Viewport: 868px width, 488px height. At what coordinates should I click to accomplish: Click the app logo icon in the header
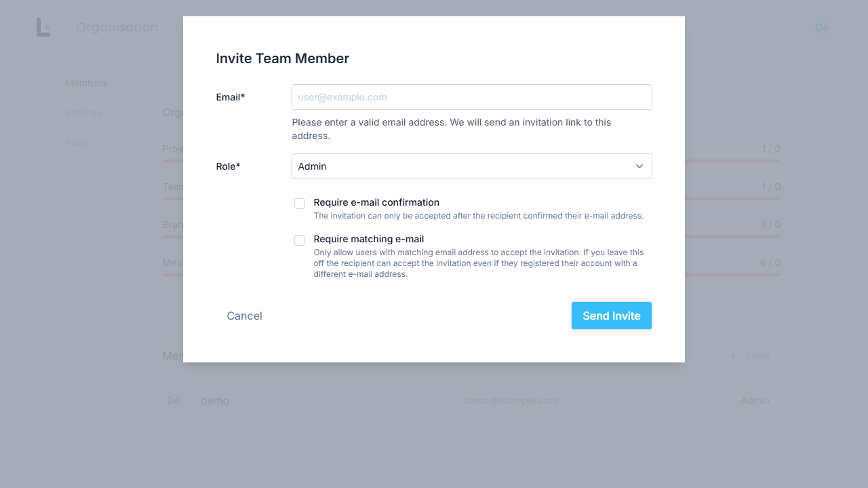(x=43, y=27)
